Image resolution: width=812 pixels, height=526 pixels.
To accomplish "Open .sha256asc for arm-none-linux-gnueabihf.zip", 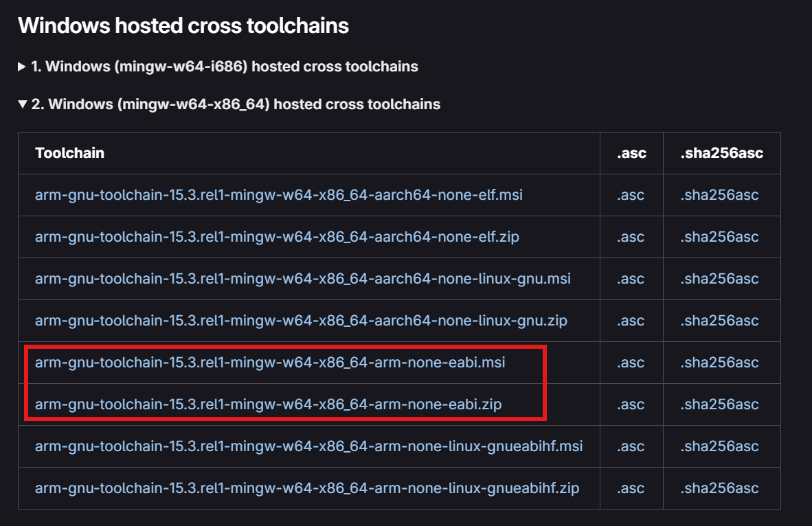I will point(720,489).
